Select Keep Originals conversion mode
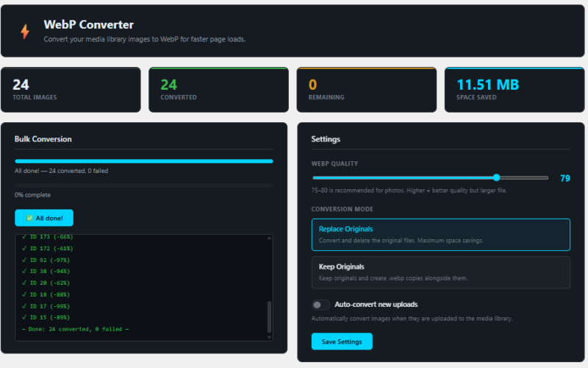 440,272
